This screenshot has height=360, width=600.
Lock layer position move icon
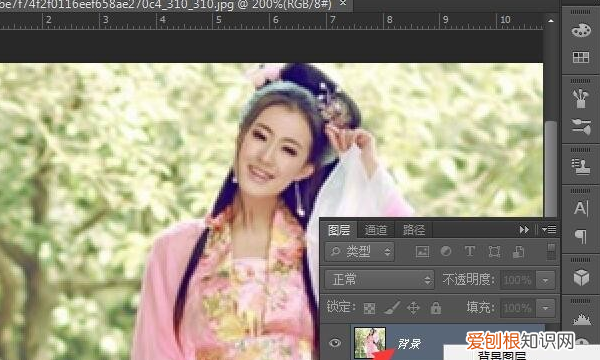click(x=413, y=308)
